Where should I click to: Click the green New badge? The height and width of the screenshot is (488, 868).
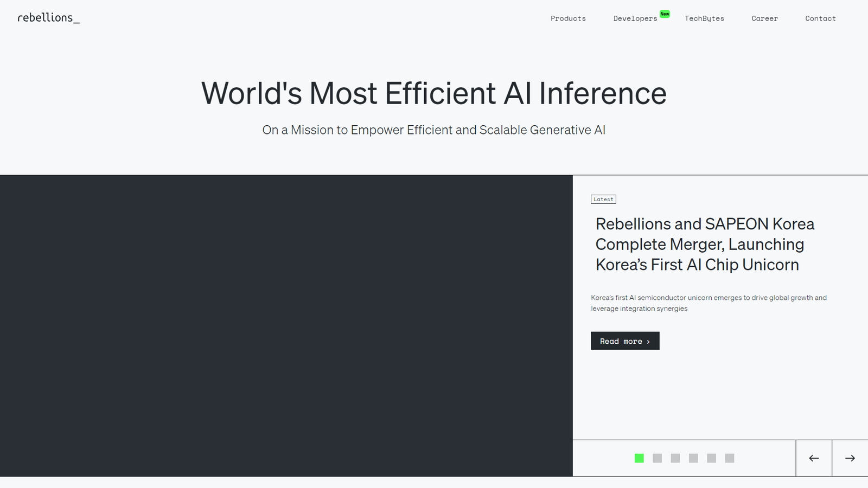[665, 14]
